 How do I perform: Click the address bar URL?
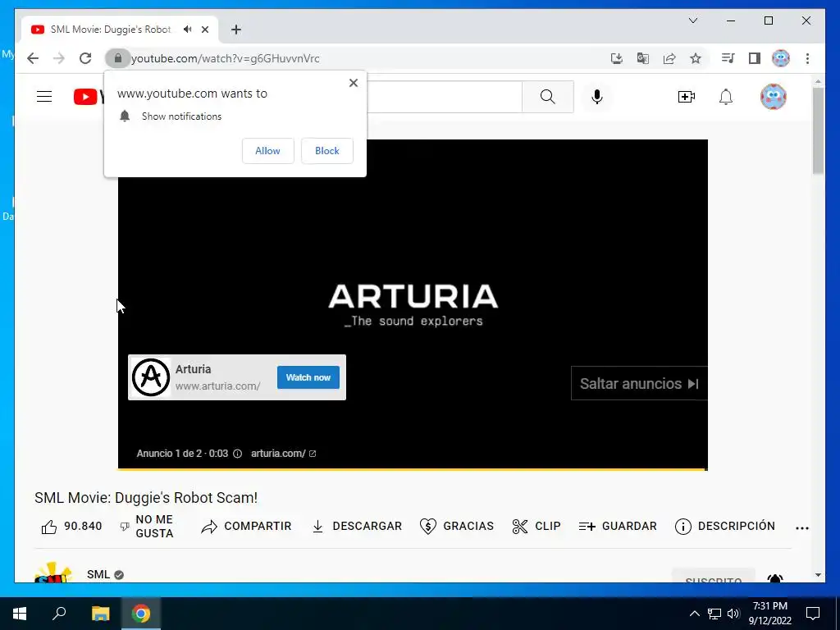point(225,58)
